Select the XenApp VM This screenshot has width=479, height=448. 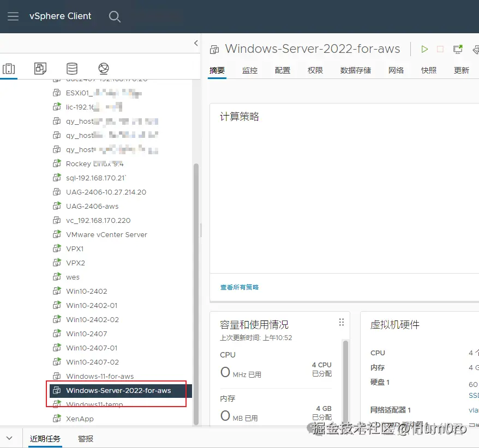click(x=80, y=419)
